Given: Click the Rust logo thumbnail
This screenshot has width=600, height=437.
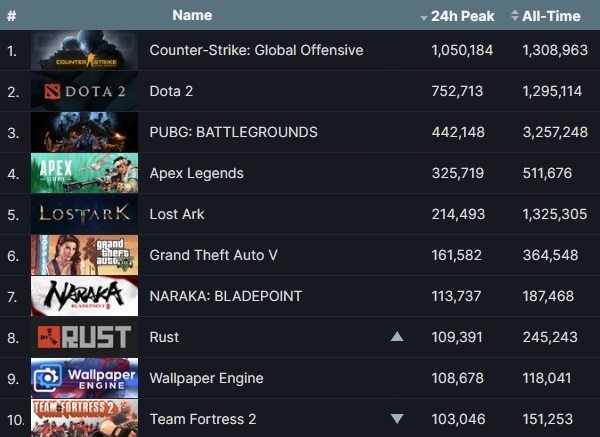Looking at the screenshot, I should (84, 337).
